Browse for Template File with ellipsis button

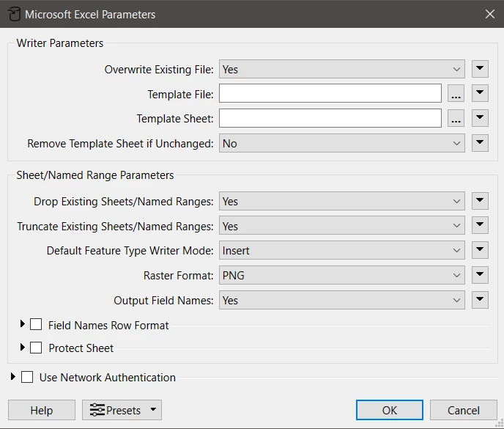coord(456,94)
